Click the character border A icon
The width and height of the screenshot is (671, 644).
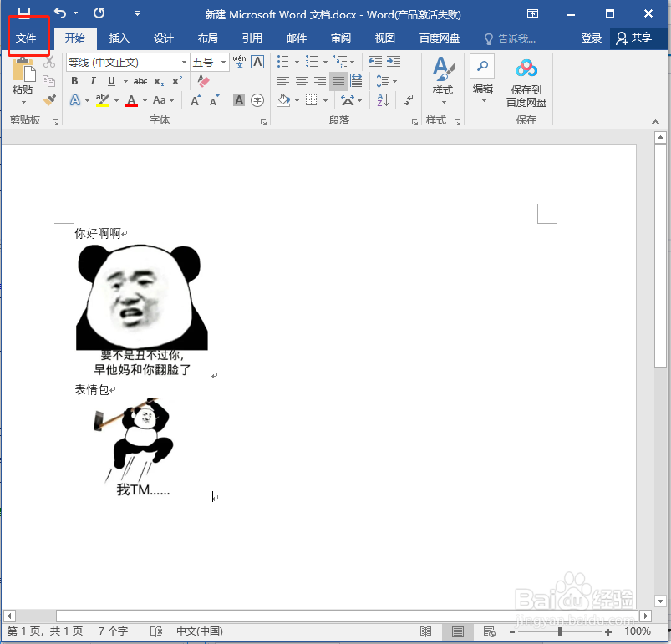coord(257,62)
